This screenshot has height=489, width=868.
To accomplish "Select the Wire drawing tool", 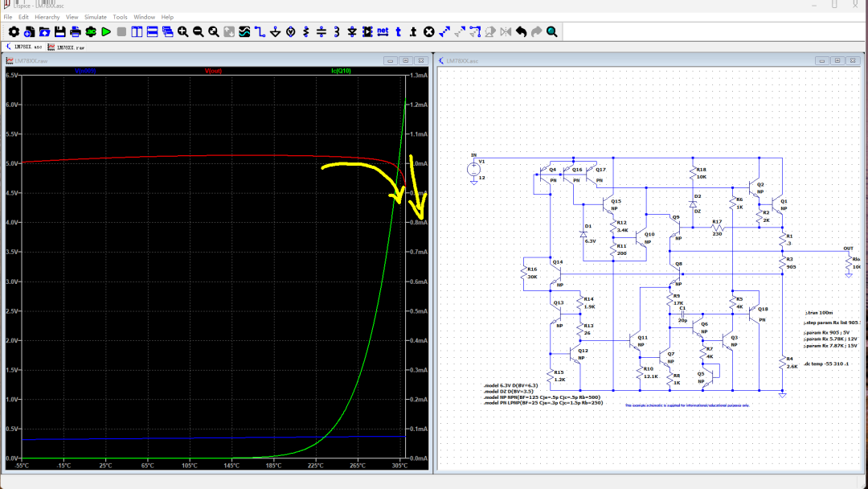I will [260, 32].
